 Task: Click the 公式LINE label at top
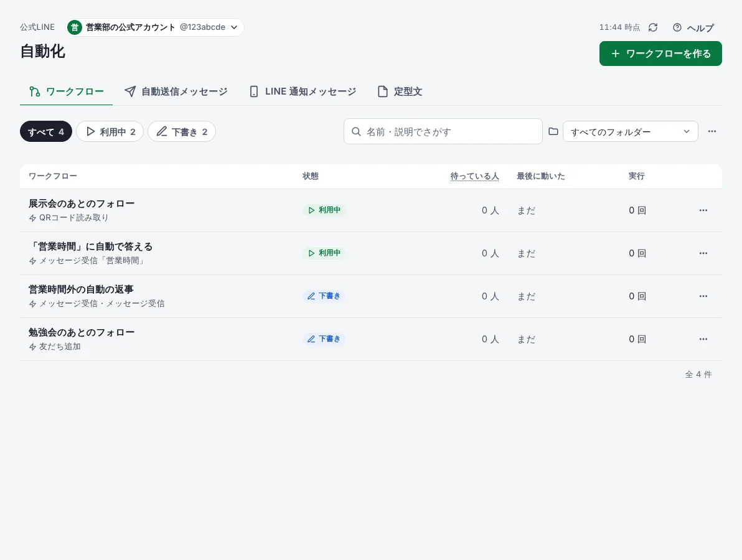[x=37, y=27]
